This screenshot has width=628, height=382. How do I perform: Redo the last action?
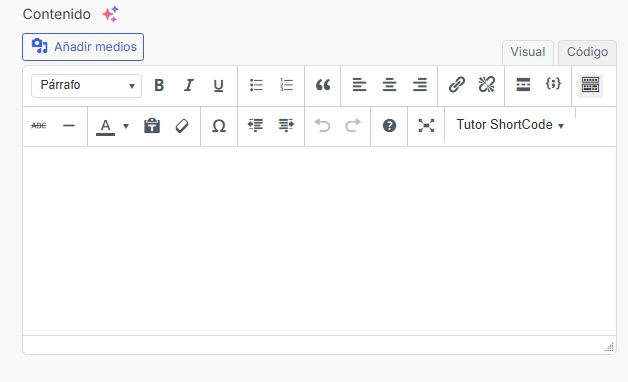coord(352,126)
